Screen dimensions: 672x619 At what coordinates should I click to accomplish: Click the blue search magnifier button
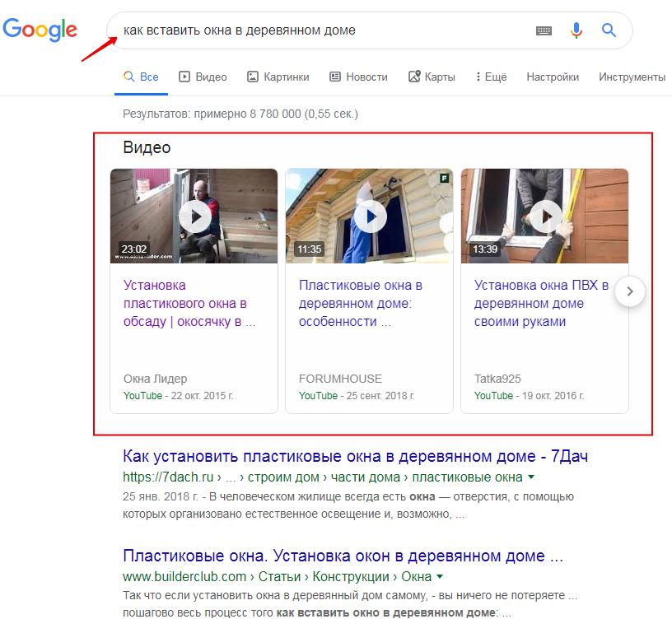tap(609, 30)
